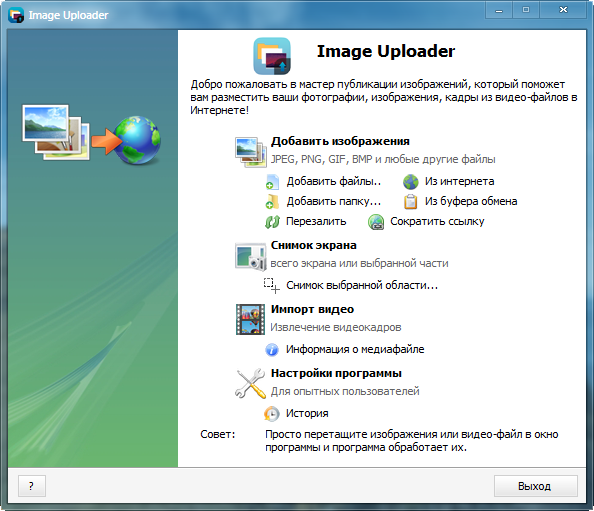Viewport: 594px width, 511px height.
Task: Click the question mark help button
Action: coord(32,486)
